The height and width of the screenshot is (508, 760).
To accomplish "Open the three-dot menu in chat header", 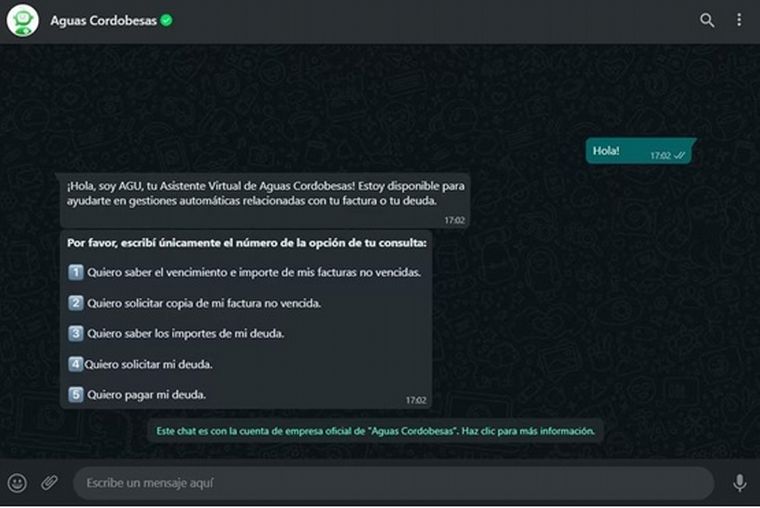I will [x=739, y=20].
